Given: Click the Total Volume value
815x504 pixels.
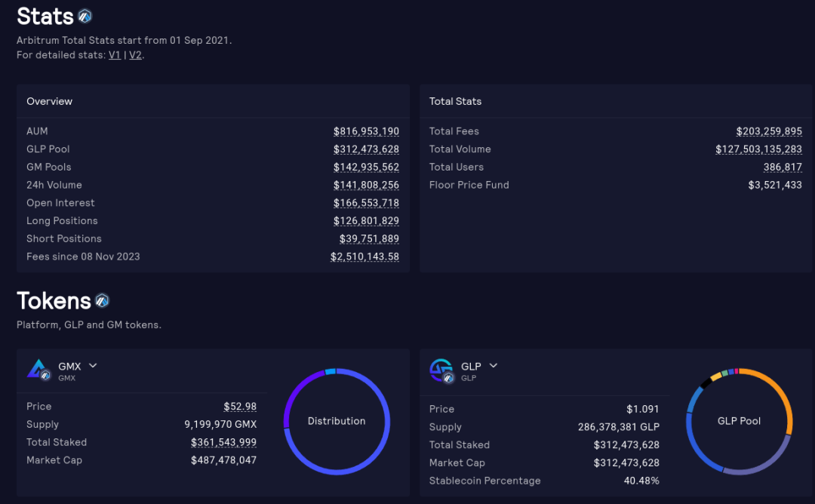Looking at the screenshot, I should [758, 149].
